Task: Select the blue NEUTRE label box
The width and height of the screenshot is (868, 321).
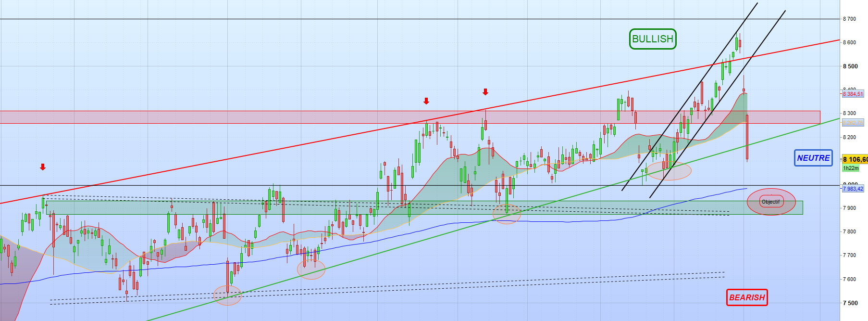Action: click(813, 158)
